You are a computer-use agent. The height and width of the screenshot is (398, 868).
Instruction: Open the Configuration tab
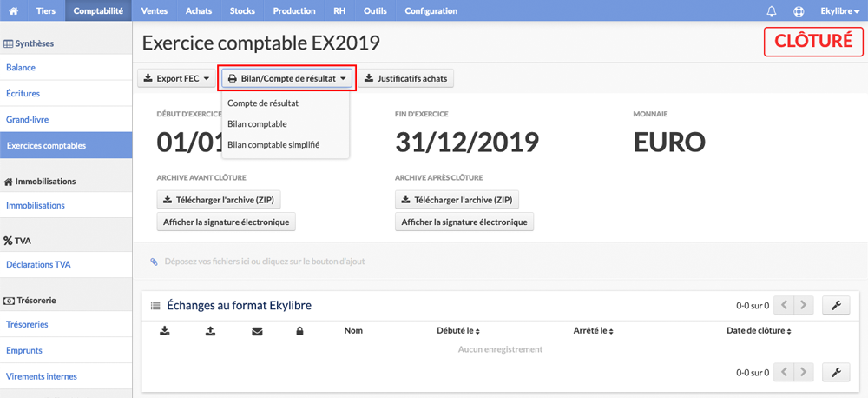point(431,10)
